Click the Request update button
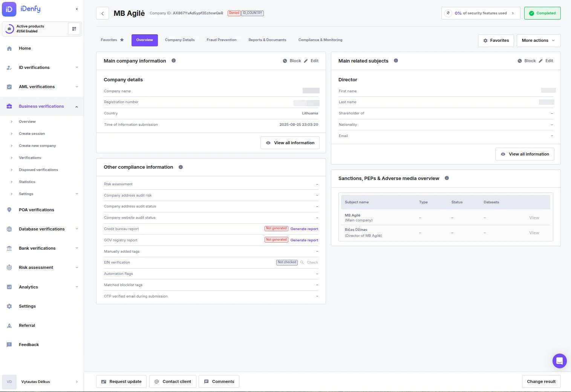 [121, 382]
